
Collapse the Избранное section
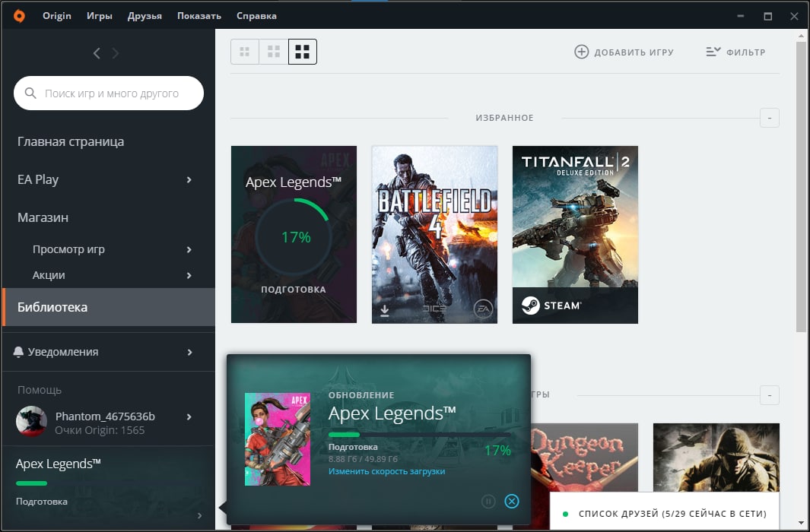click(769, 118)
